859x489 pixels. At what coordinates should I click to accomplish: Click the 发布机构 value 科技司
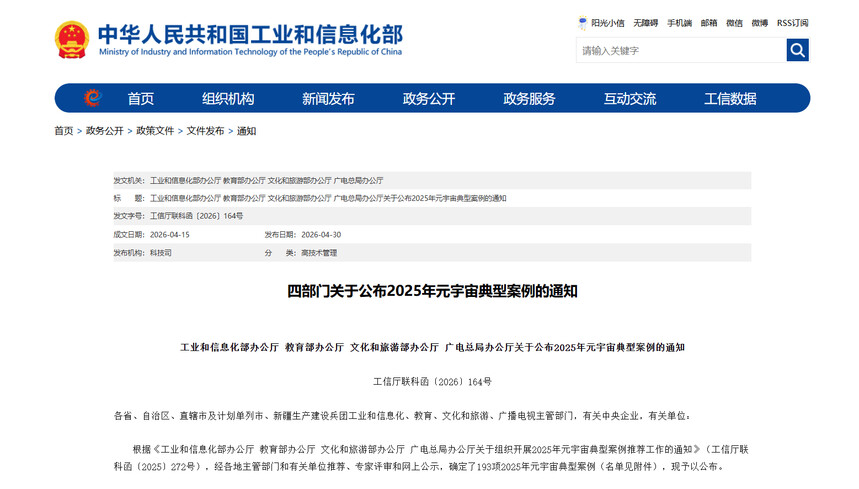click(x=161, y=252)
